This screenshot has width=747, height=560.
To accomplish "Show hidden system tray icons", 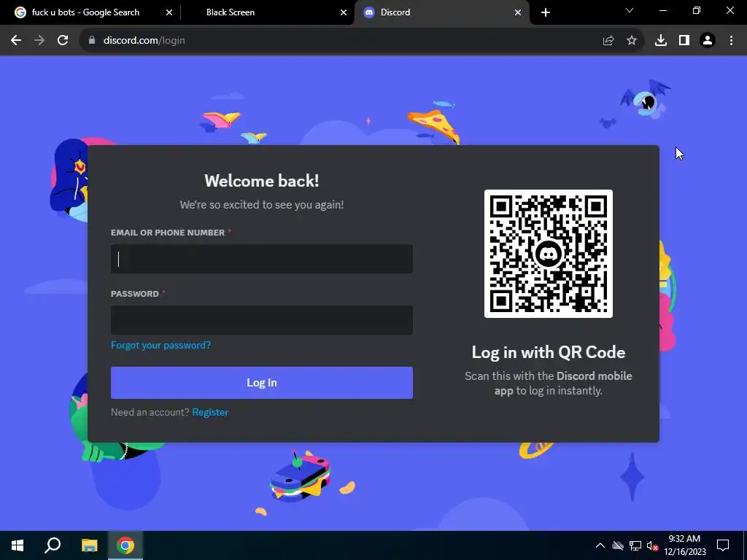I will point(600,545).
